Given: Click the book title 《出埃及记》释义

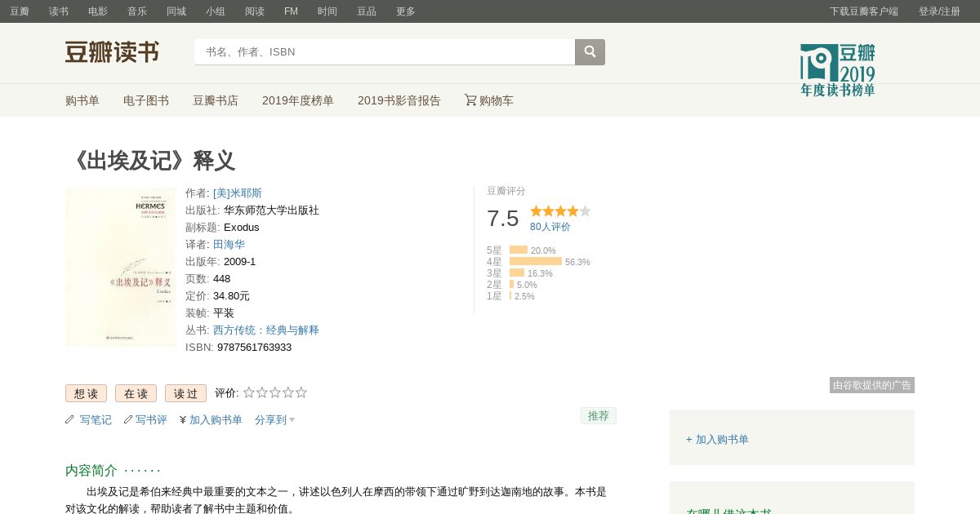Looking at the screenshot, I should click(x=152, y=161).
